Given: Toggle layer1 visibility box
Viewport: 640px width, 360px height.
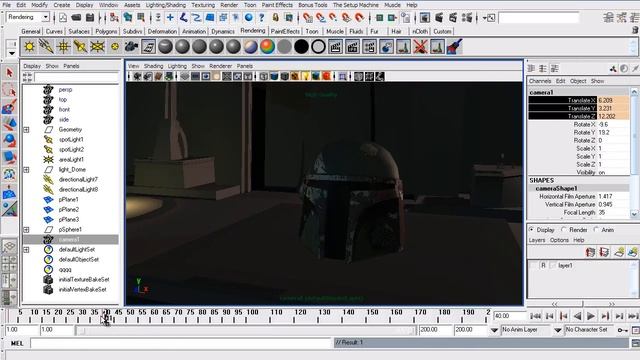Looking at the screenshot, I should (533, 265).
